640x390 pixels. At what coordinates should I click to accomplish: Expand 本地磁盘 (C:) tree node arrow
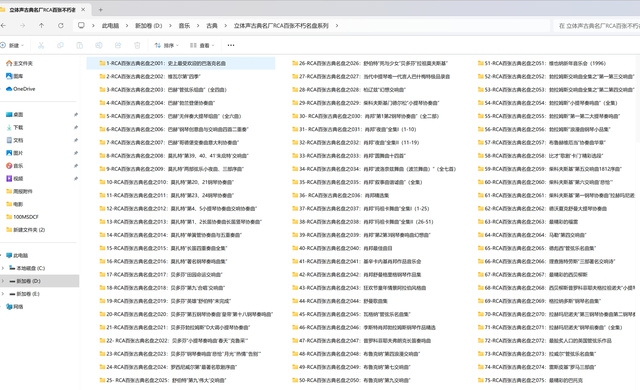pyautogui.click(x=3, y=268)
